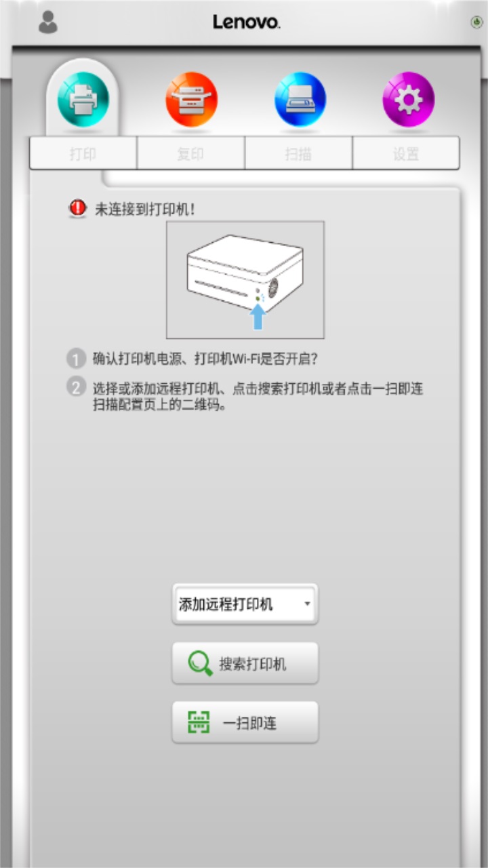Click the dropdown arrow beside 添加远程打印机

point(308,604)
